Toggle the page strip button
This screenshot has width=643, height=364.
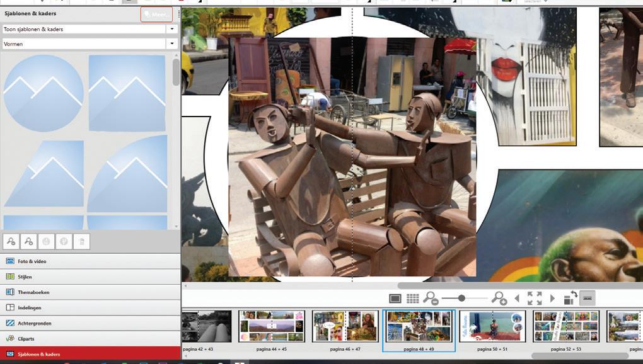tap(588, 298)
